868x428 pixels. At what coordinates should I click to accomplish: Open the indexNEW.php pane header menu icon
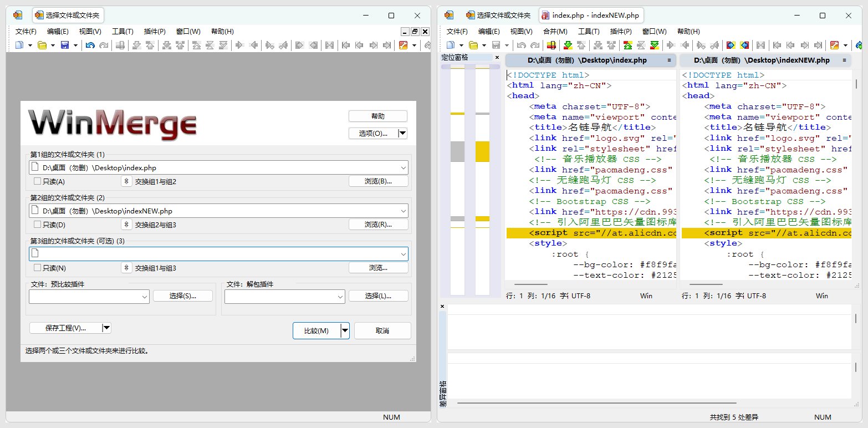click(844, 60)
